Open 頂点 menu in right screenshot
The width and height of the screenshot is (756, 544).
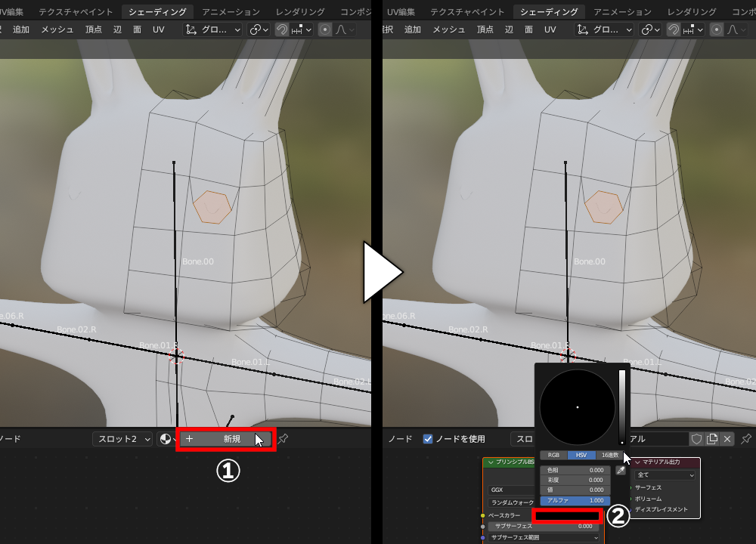[x=485, y=30]
